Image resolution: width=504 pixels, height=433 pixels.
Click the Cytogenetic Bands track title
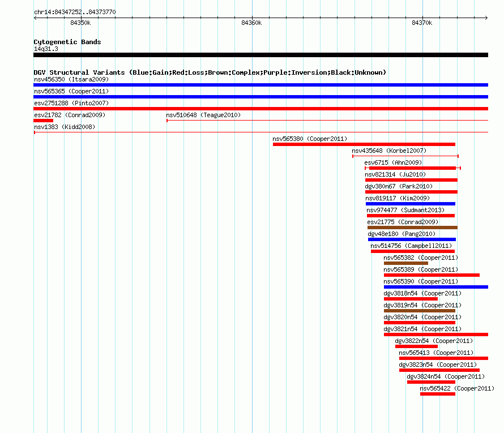[x=67, y=42]
